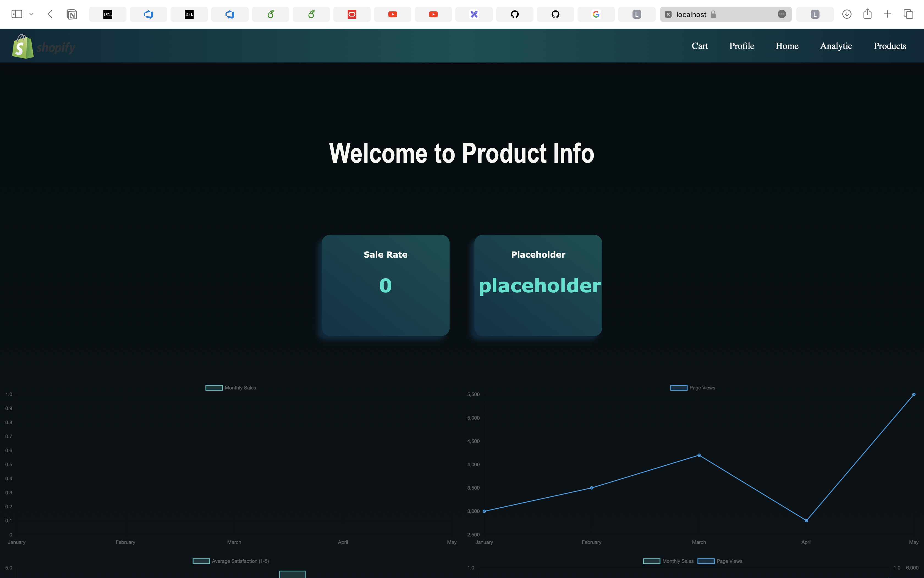Screen dimensions: 924x578
Task: Open the first GitHub tab
Action: click(x=515, y=14)
